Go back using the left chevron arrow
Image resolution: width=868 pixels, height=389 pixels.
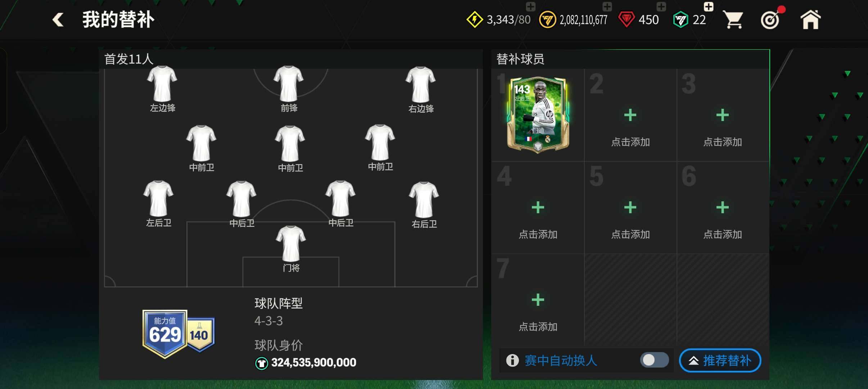58,19
